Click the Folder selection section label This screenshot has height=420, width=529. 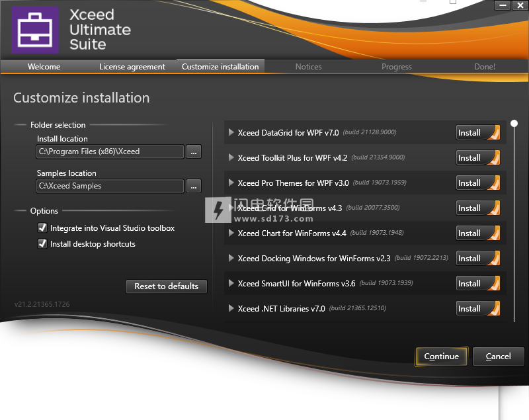click(x=58, y=125)
